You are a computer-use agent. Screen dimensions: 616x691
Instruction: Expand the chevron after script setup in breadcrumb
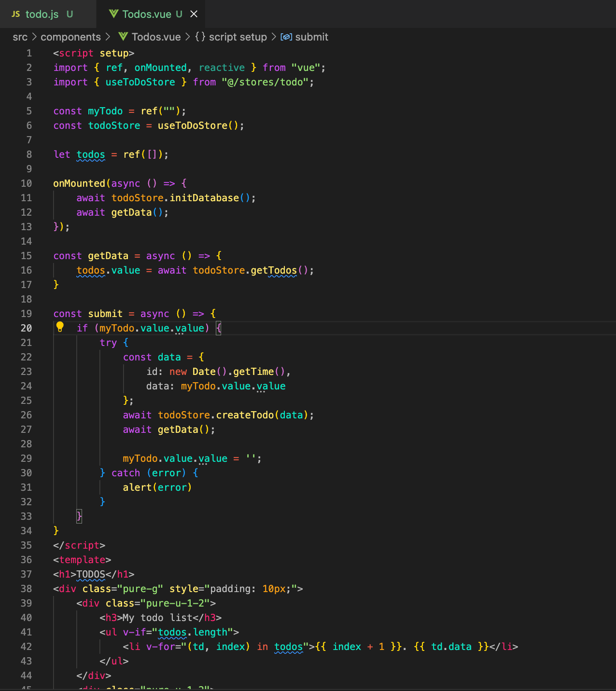click(x=274, y=37)
